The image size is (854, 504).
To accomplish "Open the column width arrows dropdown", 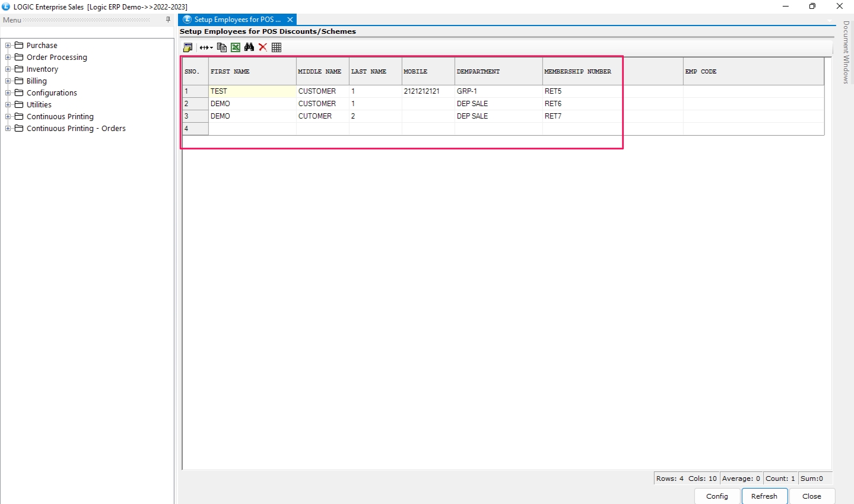I will pos(206,47).
